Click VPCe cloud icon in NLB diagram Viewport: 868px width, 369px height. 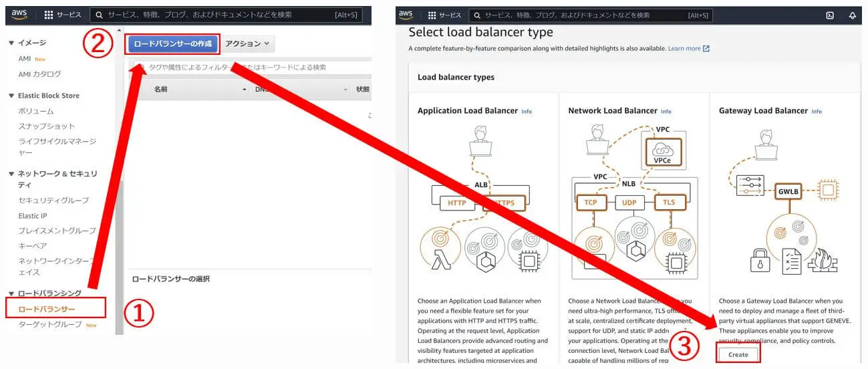662,150
